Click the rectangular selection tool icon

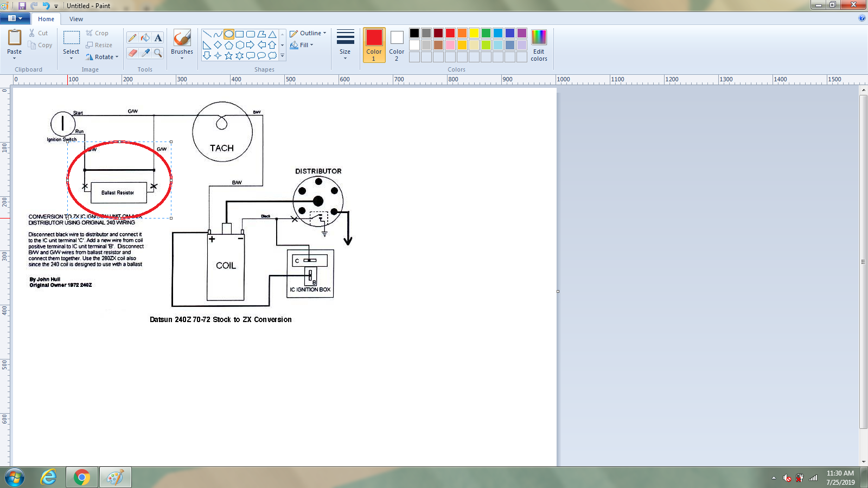71,38
